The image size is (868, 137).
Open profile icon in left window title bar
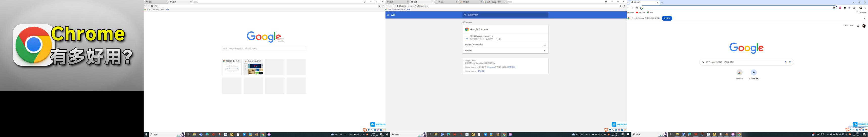coord(365,2)
